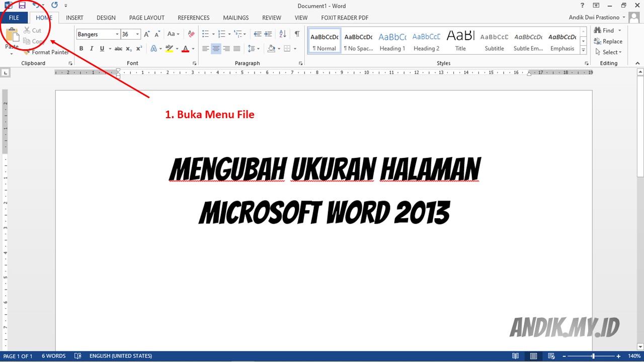
Task: Click the Cut button
Action: click(33, 30)
